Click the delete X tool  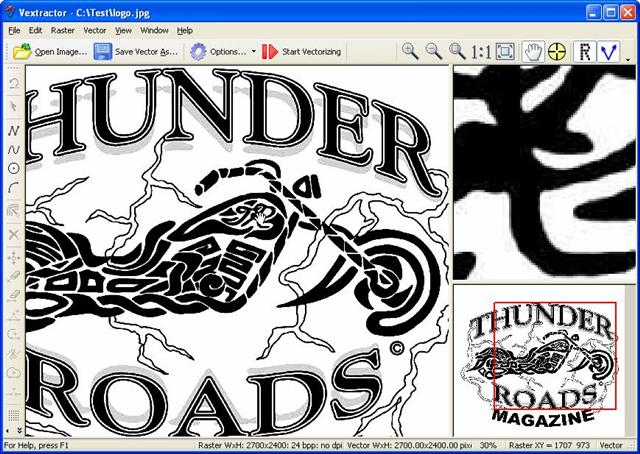pyautogui.click(x=14, y=234)
